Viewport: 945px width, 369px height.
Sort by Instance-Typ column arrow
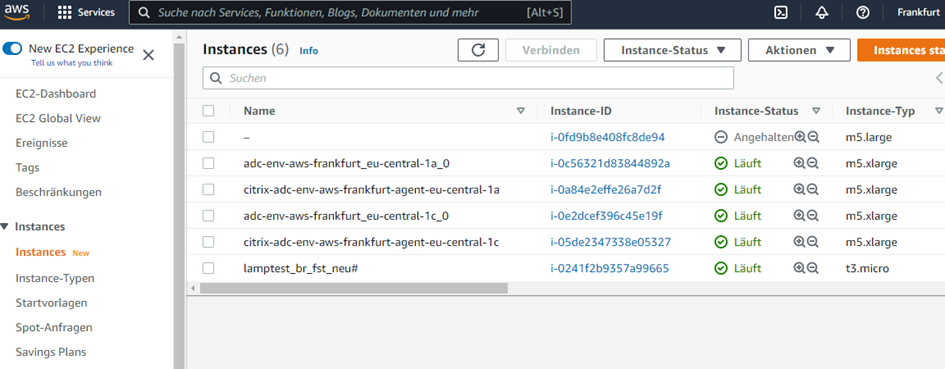pyautogui.click(x=938, y=111)
